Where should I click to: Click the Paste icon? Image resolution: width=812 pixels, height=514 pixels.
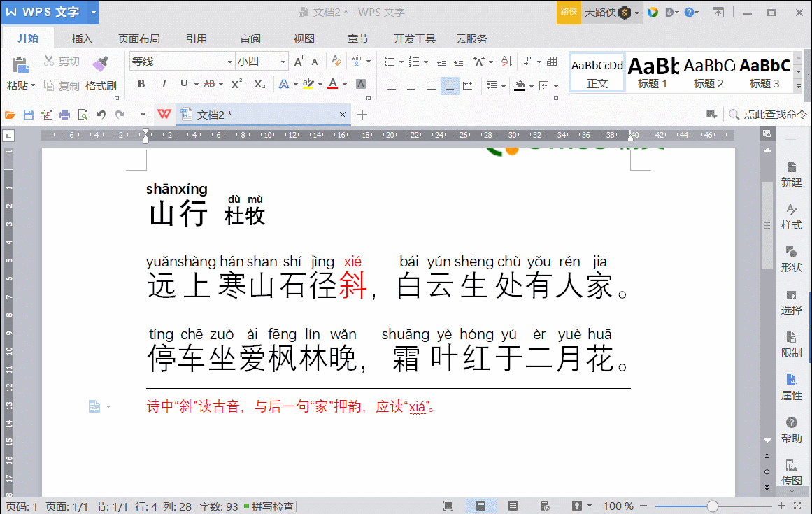(x=20, y=65)
